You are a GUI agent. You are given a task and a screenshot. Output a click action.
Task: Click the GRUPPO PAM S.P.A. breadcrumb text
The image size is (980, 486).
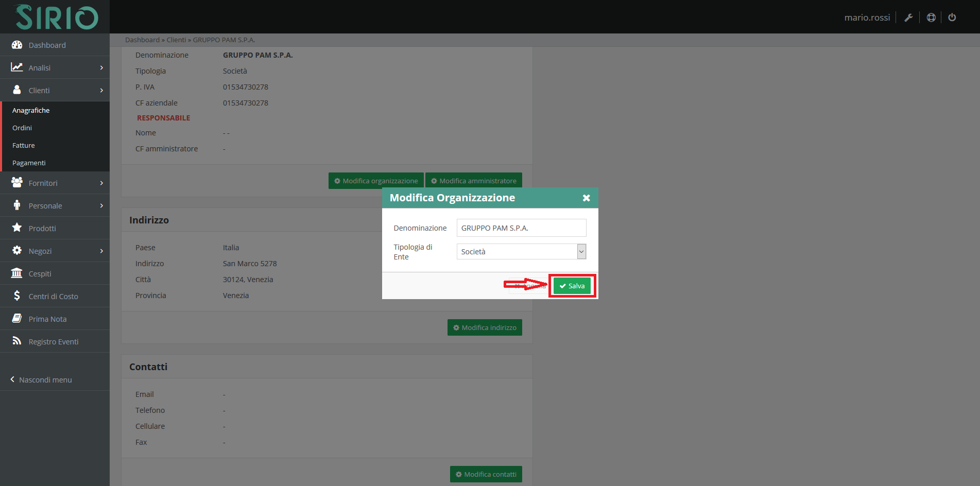point(224,40)
